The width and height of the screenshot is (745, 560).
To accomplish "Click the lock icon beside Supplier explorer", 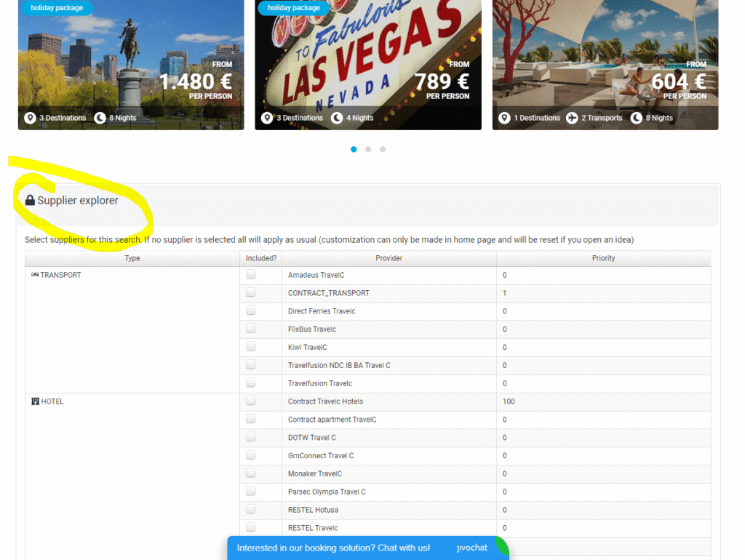I will click(30, 201).
